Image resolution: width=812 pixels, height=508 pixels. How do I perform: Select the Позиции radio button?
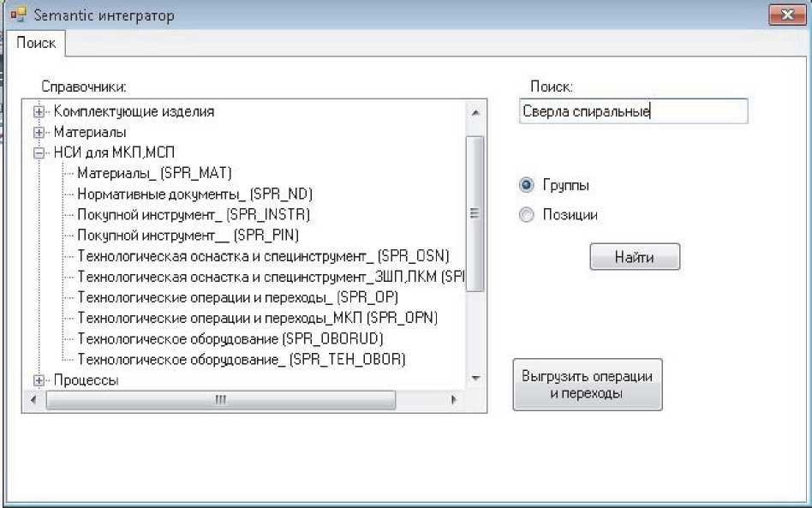click(x=527, y=215)
